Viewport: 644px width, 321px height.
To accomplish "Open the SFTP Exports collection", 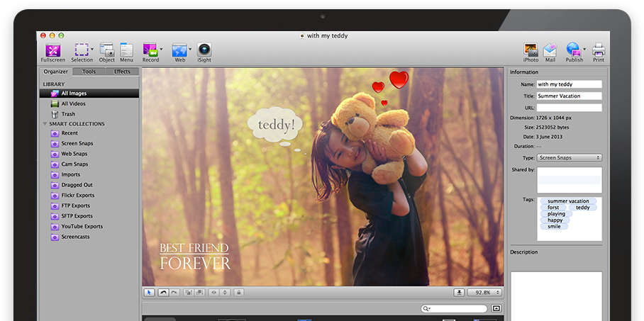I will (x=89, y=216).
